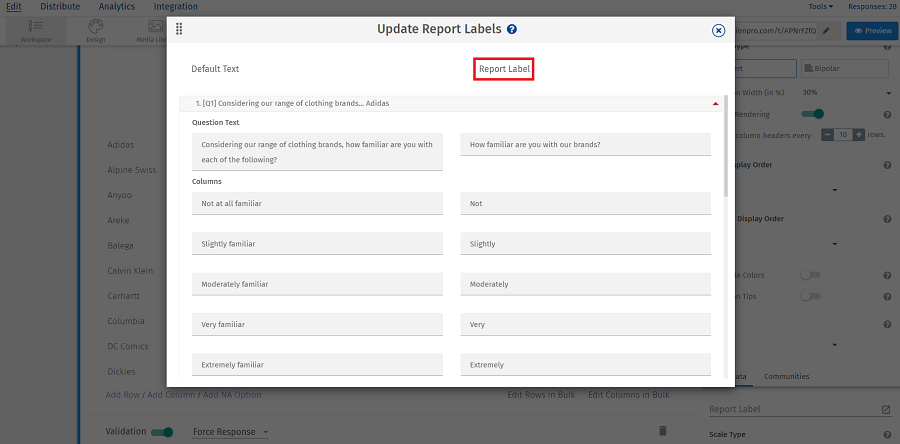Open Report Label popup icon in side panel
900x444 pixels.
click(x=885, y=409)
